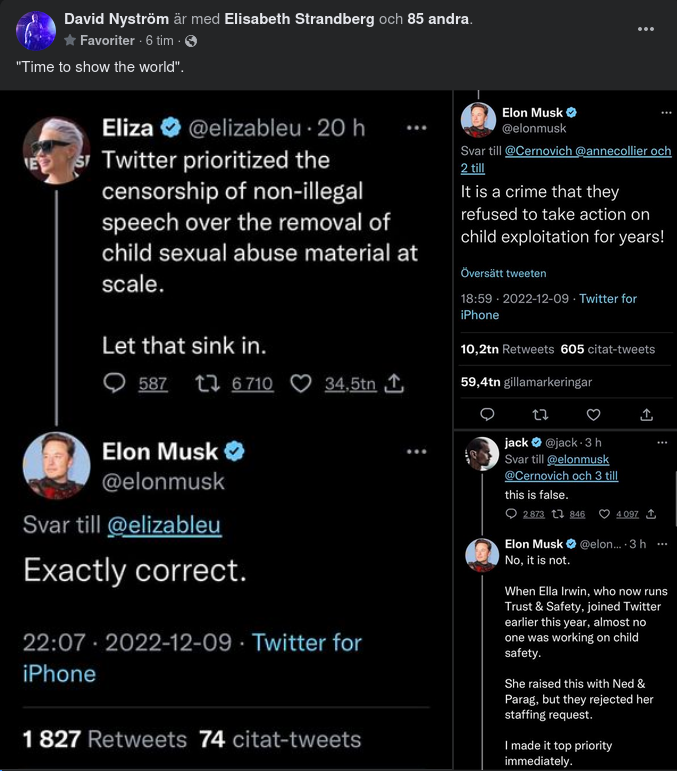Open David Nyström's profile picture
The width and height of the screenshot is (677, 771).
tap(35, 31)
